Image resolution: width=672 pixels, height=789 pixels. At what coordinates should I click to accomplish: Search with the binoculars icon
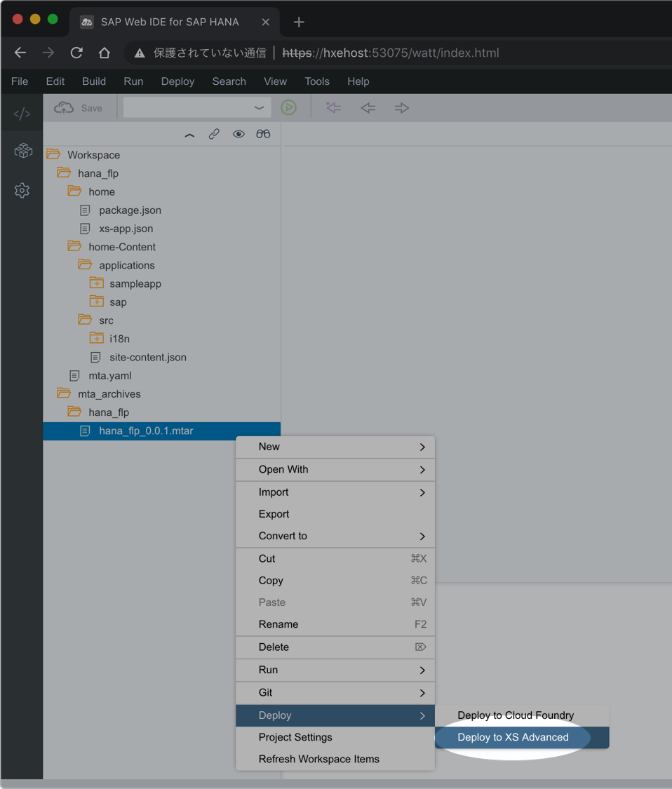[x=263, y=134]
